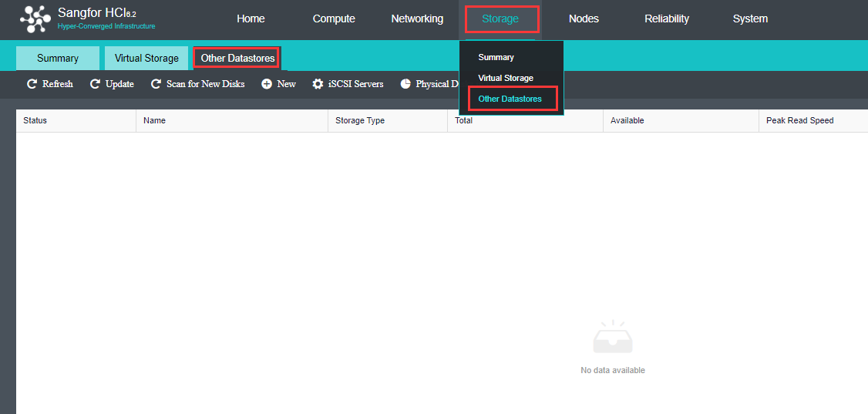This screenshot has width=868, height=414.
Task: Select Other Datastores in the dropdown list
Action: click(510, 99)
